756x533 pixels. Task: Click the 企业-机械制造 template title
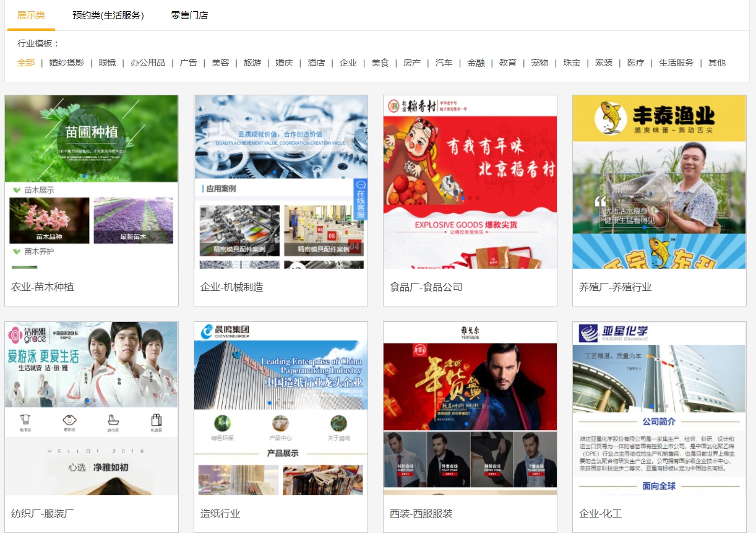click(231, 287)
